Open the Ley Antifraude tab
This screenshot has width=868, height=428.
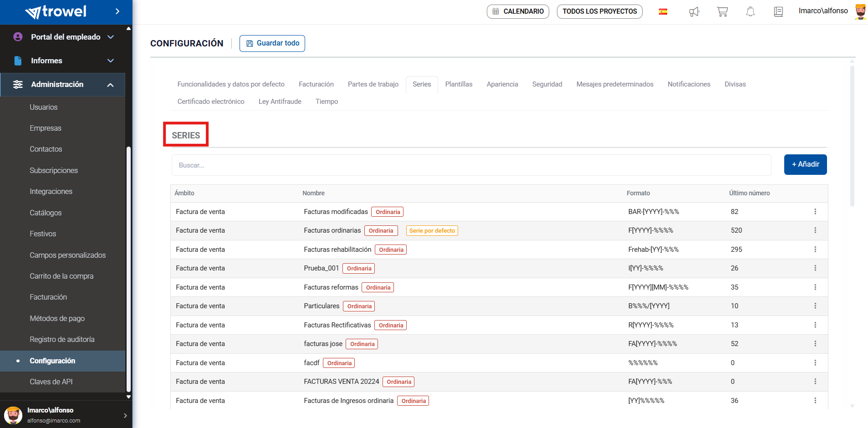pyautogui.click(x=280, y=102)
